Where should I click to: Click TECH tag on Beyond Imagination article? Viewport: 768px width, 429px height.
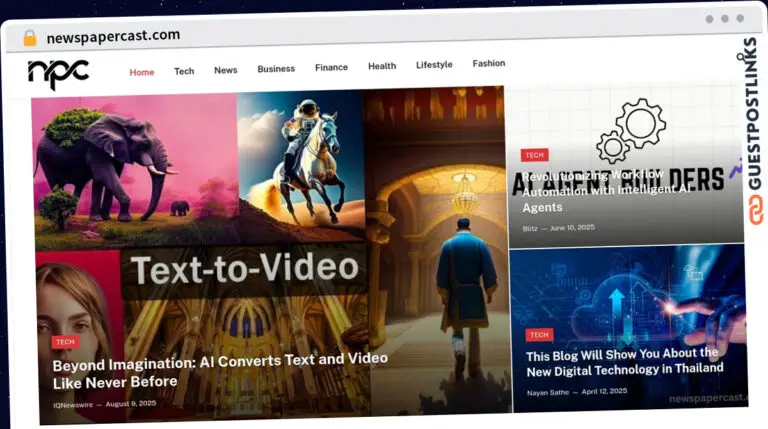click(x=65, y=342)
